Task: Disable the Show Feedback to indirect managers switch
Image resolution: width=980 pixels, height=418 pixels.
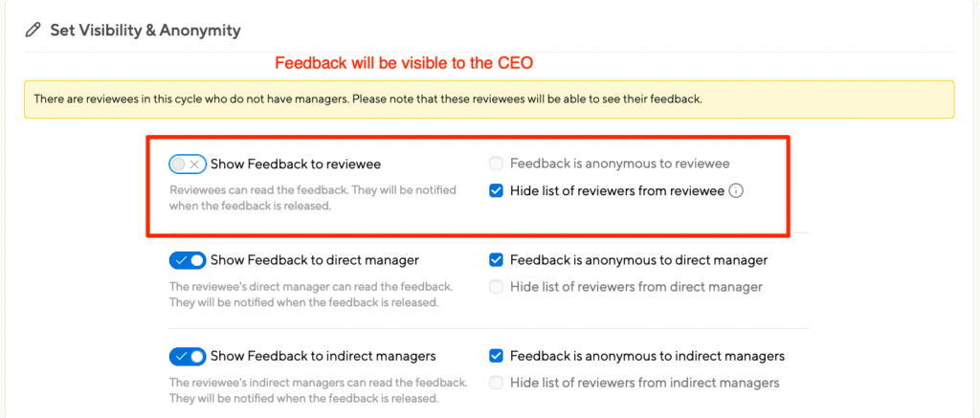Action: click(188, 357)
